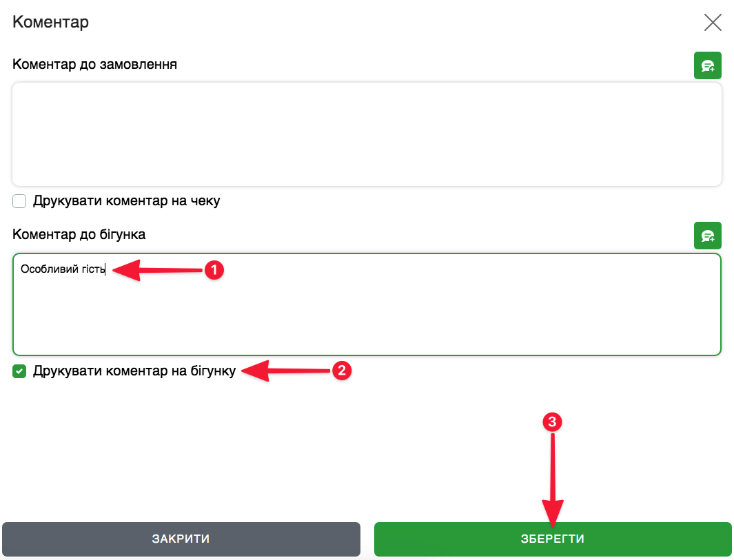The width and height of the screenshot is (734, 560).
Task: Open comment templates for the order comment
Action: click(x=707, y=65)
